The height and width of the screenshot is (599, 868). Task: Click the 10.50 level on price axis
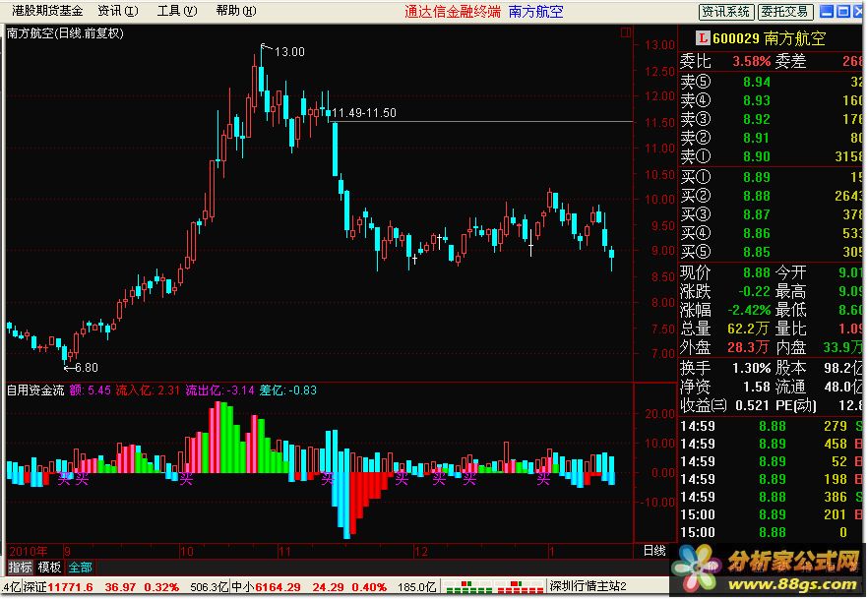coord(659,174)
